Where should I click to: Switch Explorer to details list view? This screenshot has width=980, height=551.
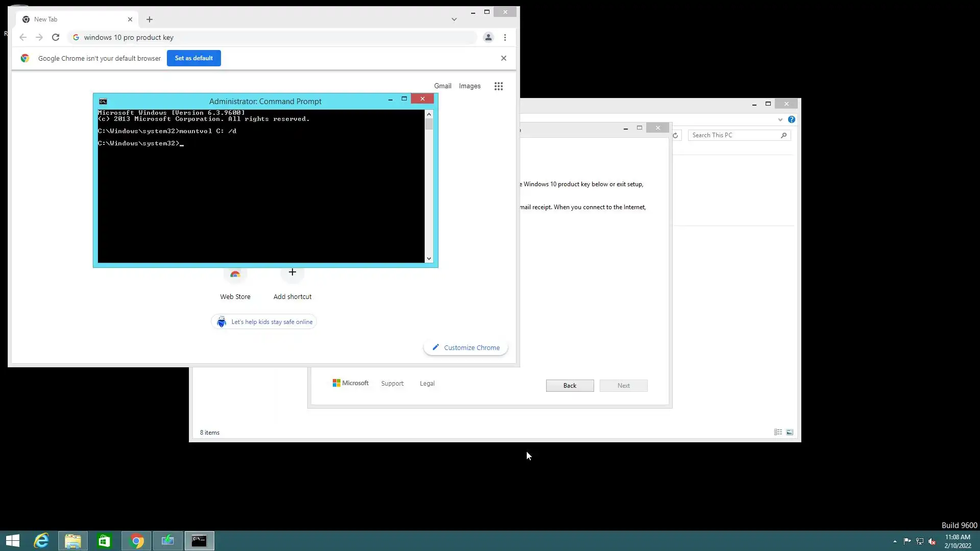tap(778, 432)
